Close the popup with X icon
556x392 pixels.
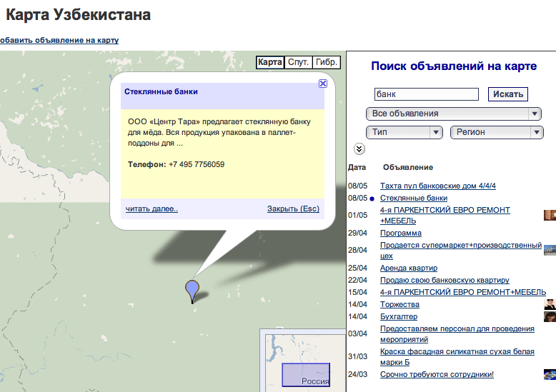tap(323, 84)
